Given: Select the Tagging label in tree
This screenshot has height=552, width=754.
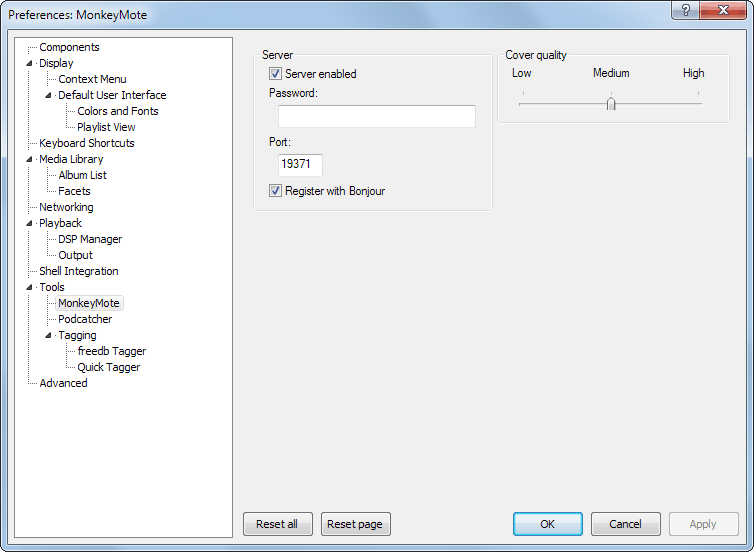Looking at the screenshot, I should [x=77, y=335].
